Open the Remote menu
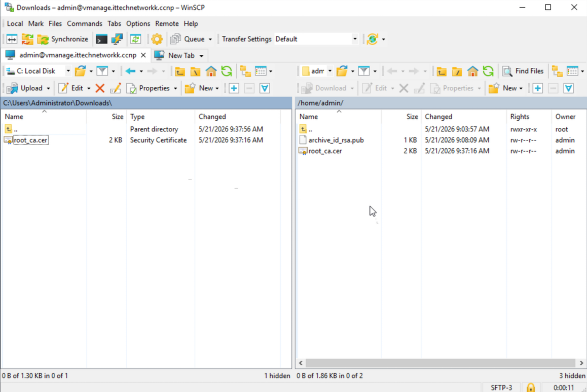Viewport: 587px width, 392px height. [167, 24]
